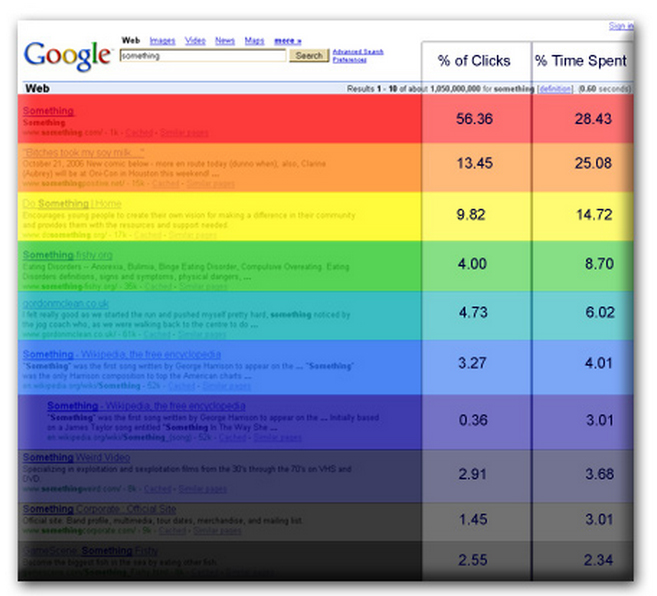Click Cached link for something-fishy.org result
657x596 pixels.
pyautogui.click(x=158, y=287)
